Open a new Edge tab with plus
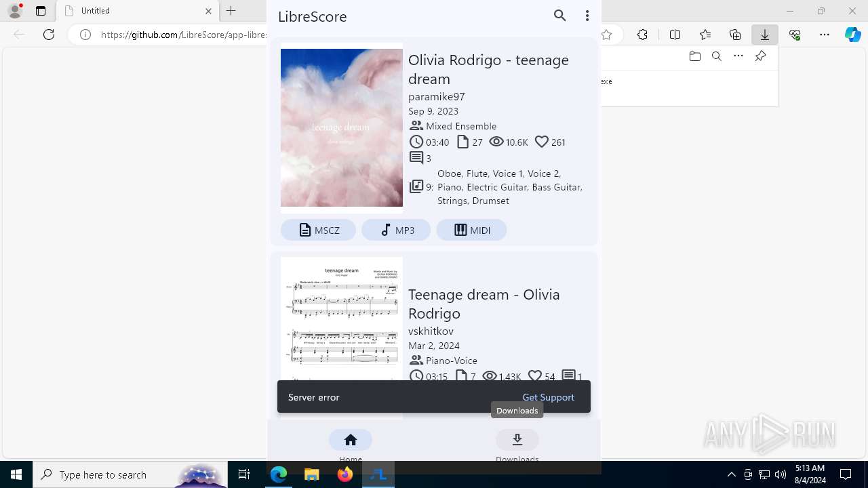This screenshot has height=488, width=868. [x=231, y=11]
